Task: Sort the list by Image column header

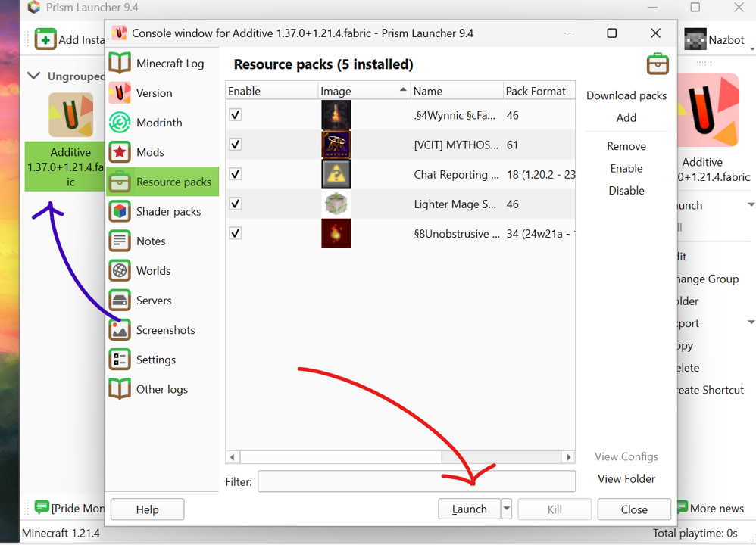Action: click(364, 91)
